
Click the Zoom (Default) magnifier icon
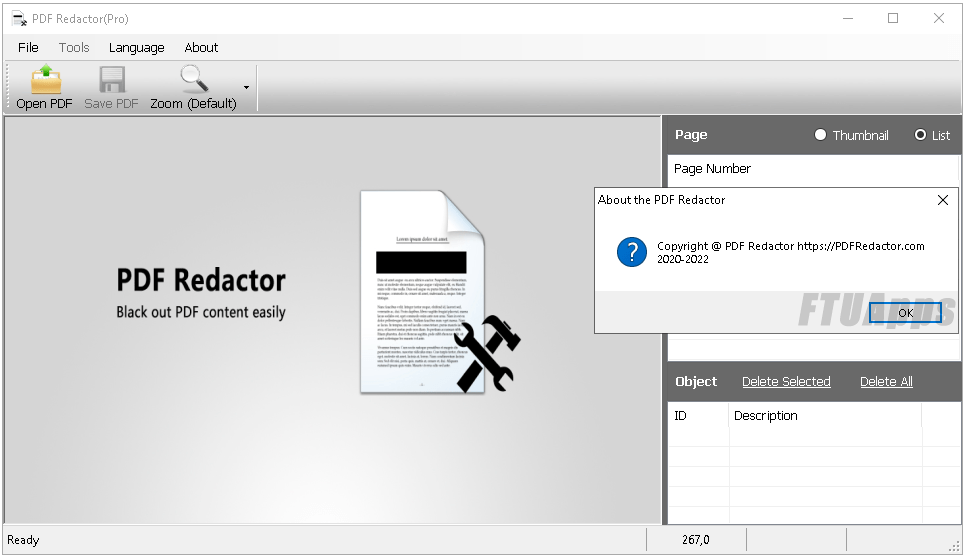tap(193, 79)
